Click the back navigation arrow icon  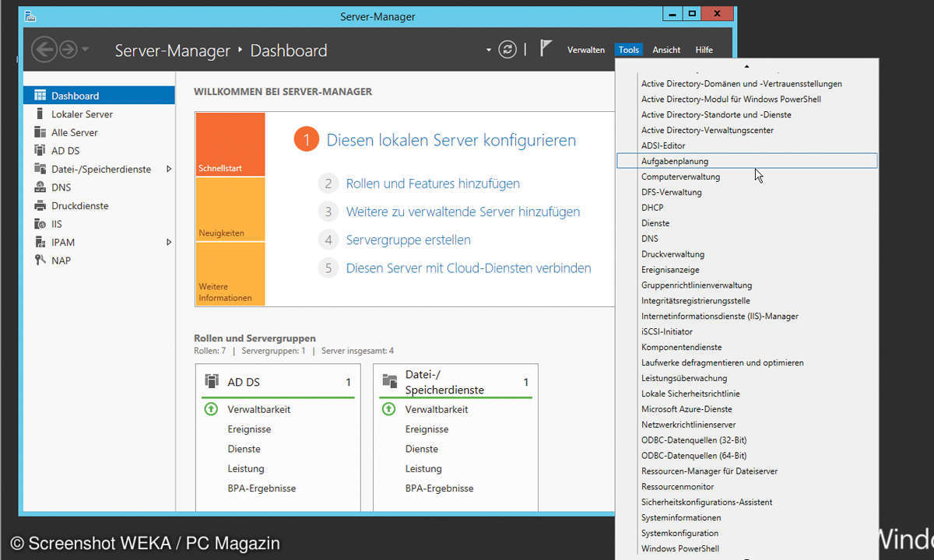click(x=44, y=50)
